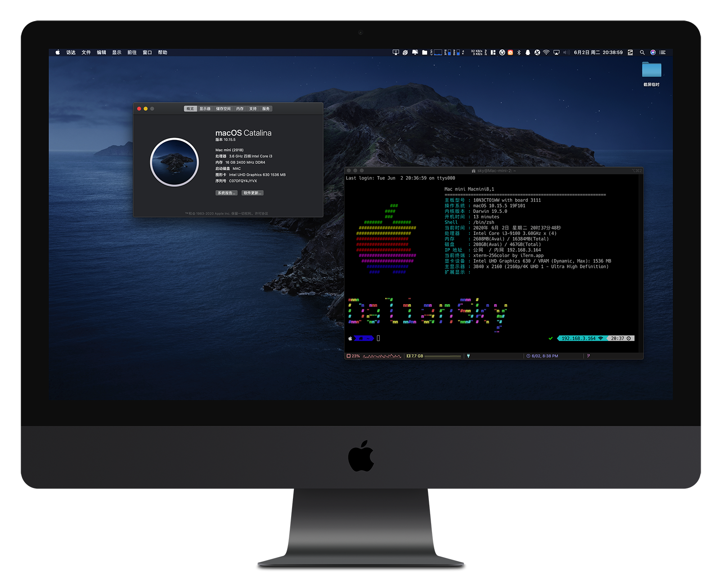Click the bell notification icon in menu bar
Viewport: 720px width, 588px height.
pos(528,53)
